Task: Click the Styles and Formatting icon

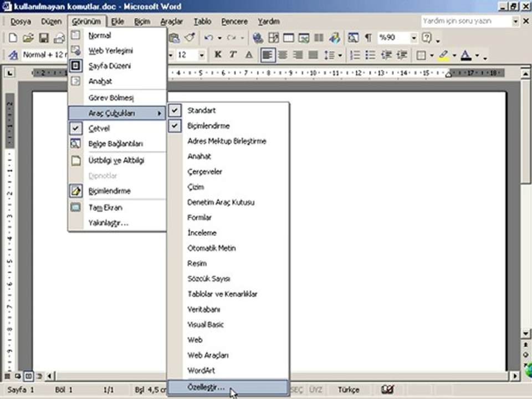Action: click(x=13, y=55)
